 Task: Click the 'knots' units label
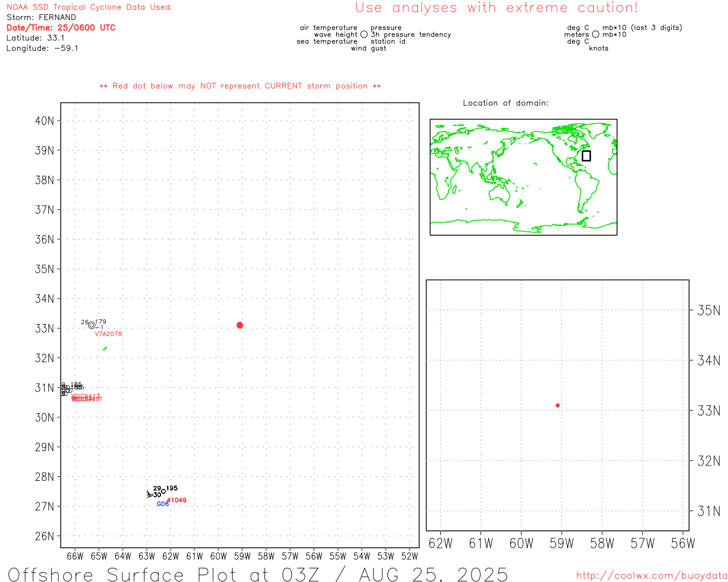click(599, 48)
